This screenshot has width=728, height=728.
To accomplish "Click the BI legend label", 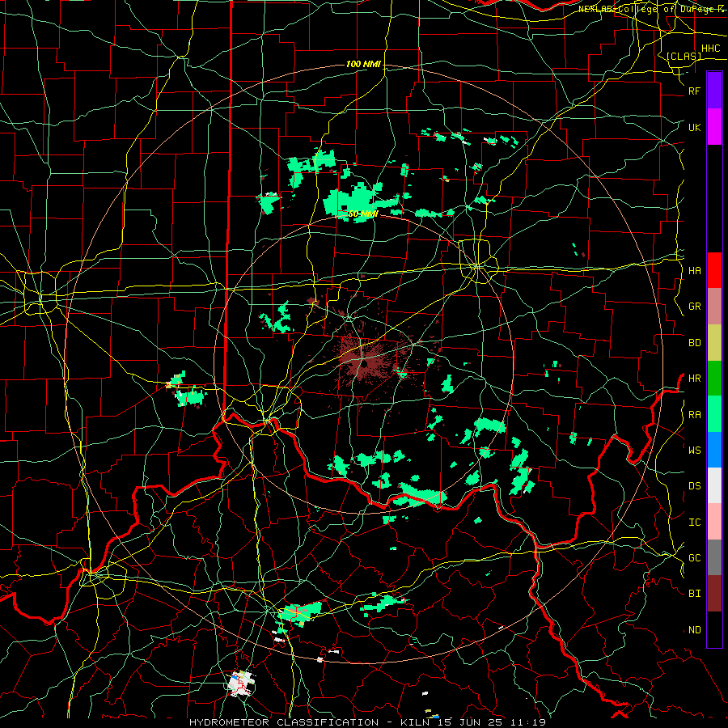I will click(x=694, y=594).
